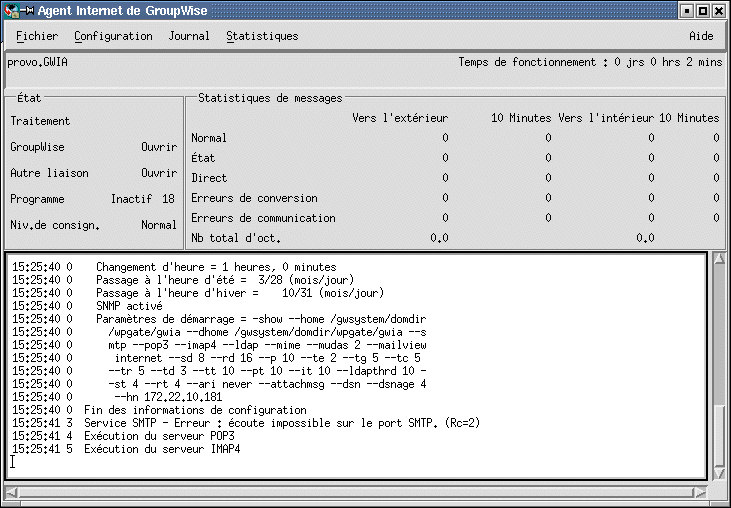Click the Programme Inactif 18 status
Viewport: 731px width, 508px height.
tap(143, 199)
